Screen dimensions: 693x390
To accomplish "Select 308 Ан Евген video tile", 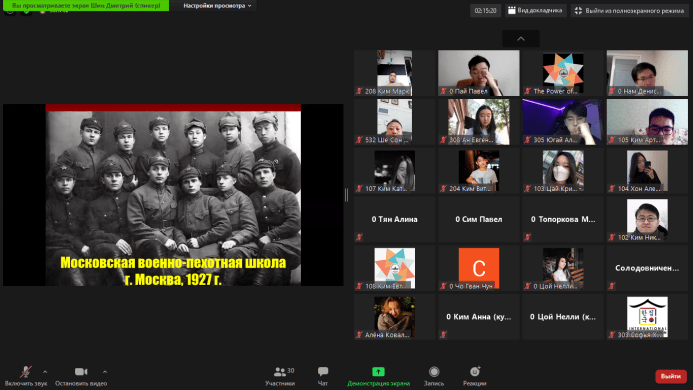I will [479, 122].
